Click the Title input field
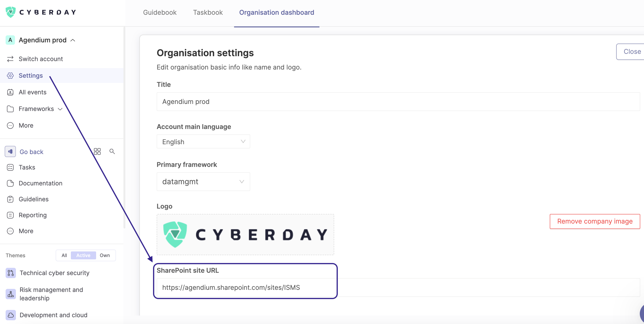Image resolution: width=644 pixels, height=324 pixels. pos(398,102)
